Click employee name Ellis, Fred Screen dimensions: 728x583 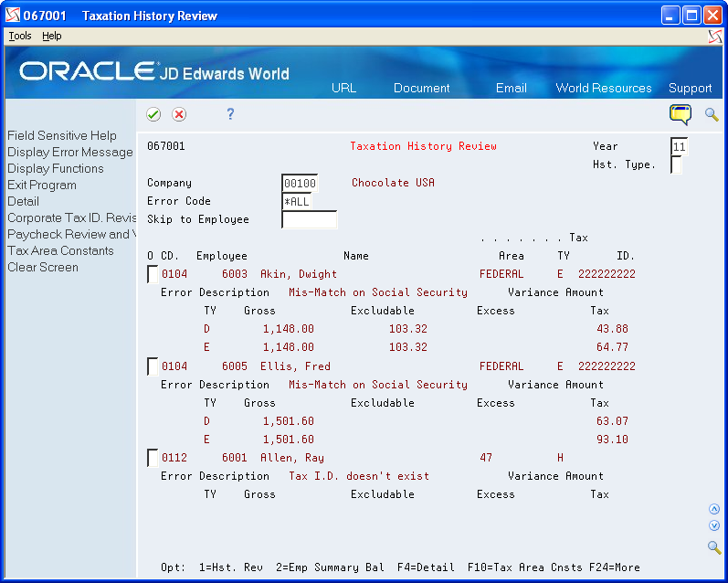[x=295, y=366]
